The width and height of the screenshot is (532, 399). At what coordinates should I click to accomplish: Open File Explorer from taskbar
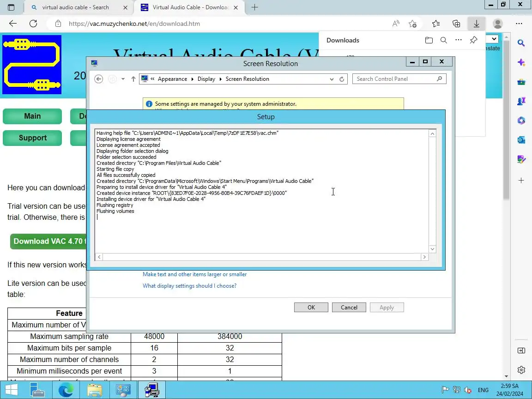click(95, 390)
